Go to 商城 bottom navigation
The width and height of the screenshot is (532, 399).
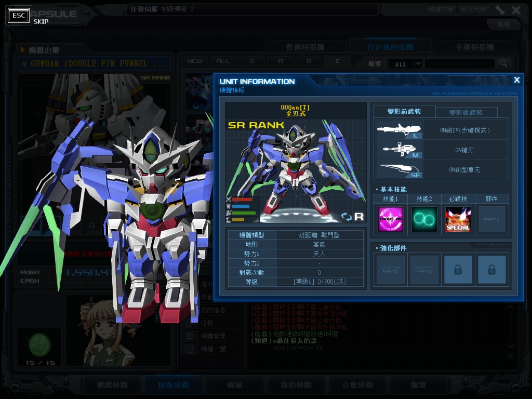pos(235,385)
